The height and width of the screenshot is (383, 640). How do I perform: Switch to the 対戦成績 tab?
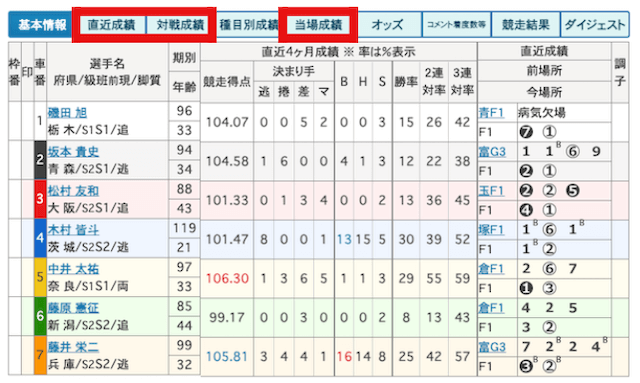tap(180, 25)
